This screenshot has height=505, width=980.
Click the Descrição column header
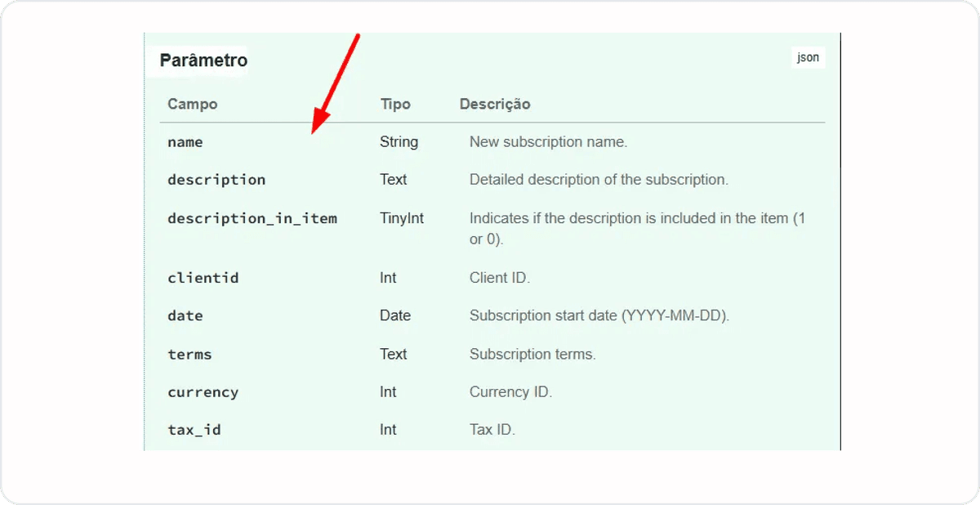click(x=495, y=105)
